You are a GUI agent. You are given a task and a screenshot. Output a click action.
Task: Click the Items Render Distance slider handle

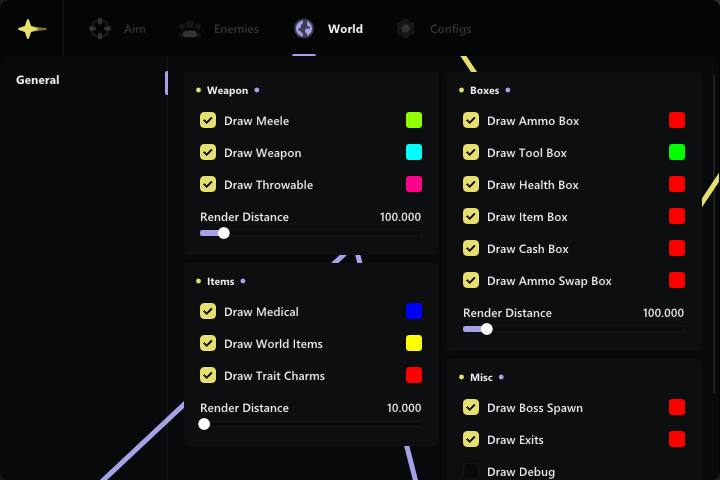[204, 424]
